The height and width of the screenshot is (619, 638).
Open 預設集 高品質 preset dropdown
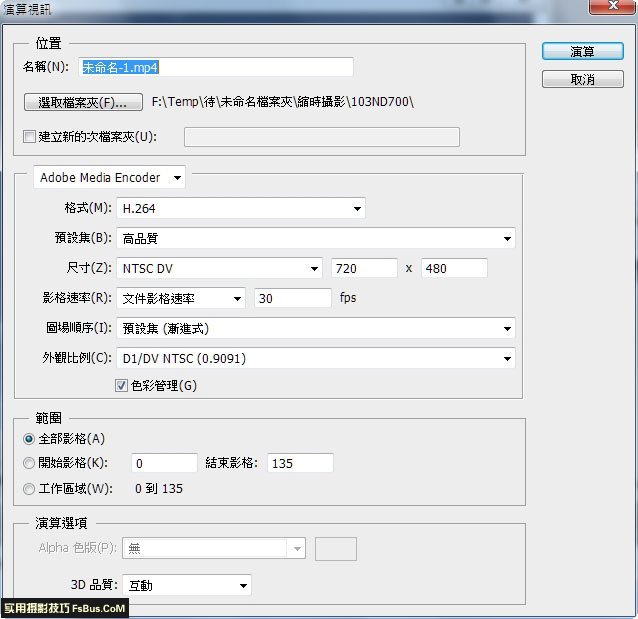point(316,238)
